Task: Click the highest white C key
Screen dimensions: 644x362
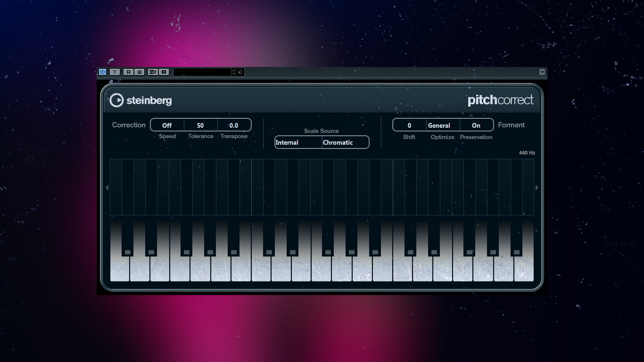Action: [x=403, y=269]
